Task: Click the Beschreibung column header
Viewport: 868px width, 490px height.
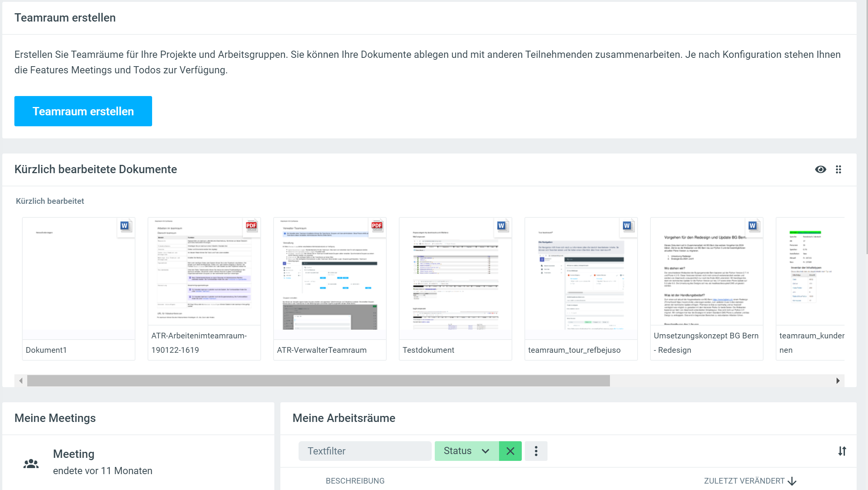Action: (355, 481)
